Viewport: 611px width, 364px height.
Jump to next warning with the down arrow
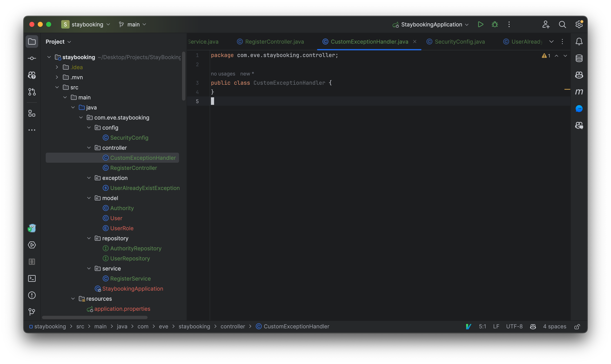pyautogui.click(x=565, y=56)
